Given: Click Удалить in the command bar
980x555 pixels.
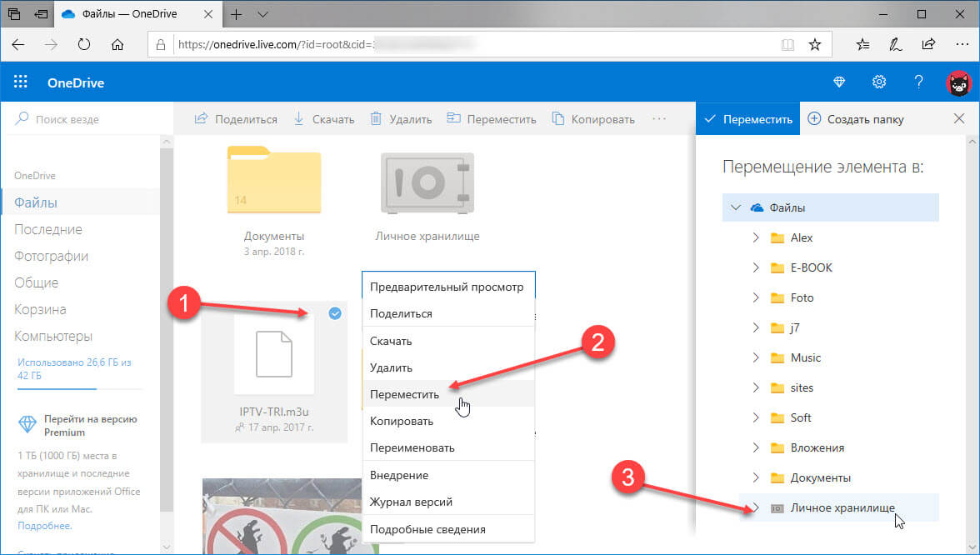Looking at the screenshot, I should (401, 118).
